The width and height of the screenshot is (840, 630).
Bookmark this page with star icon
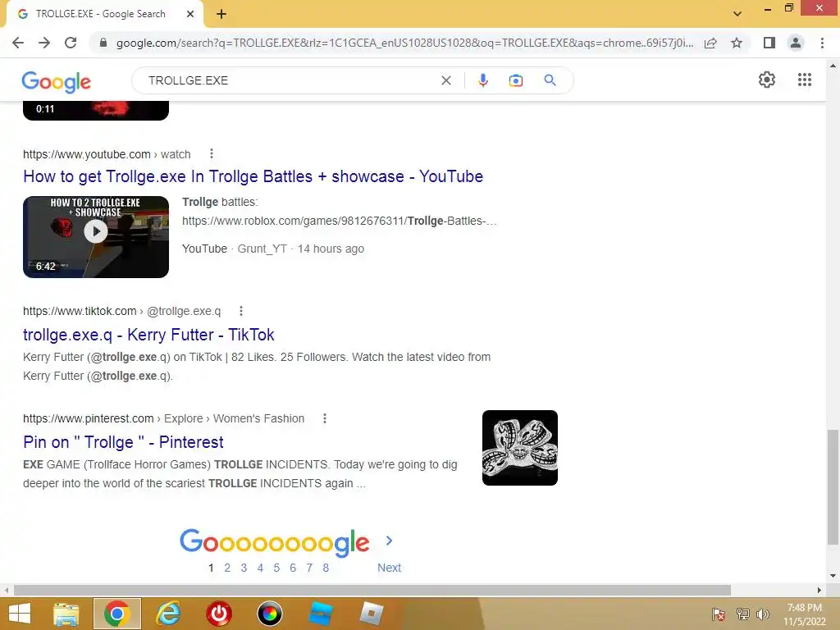[x=737, y=43]
